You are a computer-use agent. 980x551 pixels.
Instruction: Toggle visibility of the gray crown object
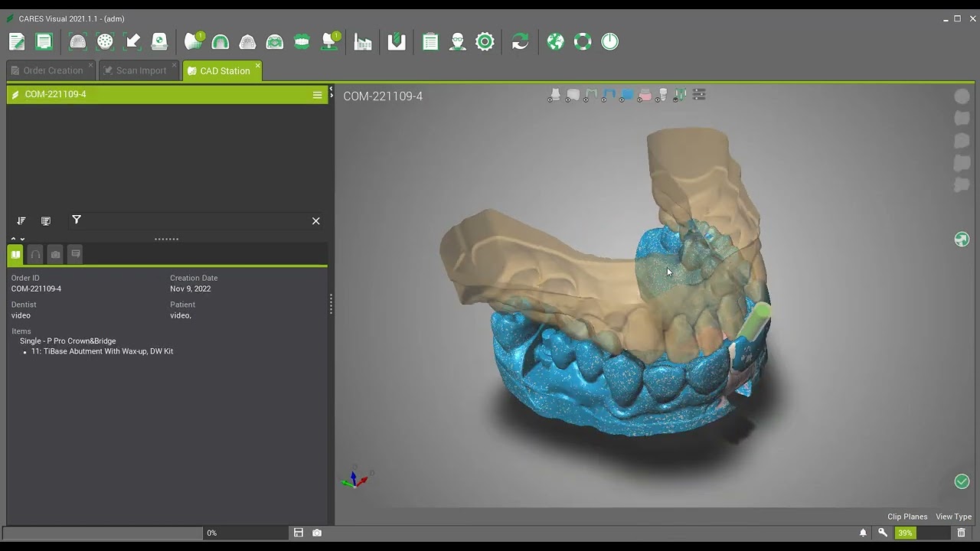tap(573, 96)
